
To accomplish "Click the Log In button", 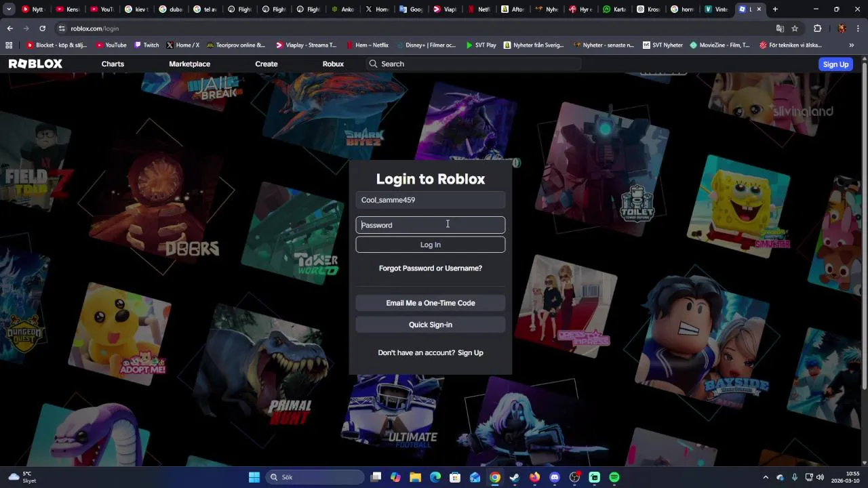I will (431, 245).
